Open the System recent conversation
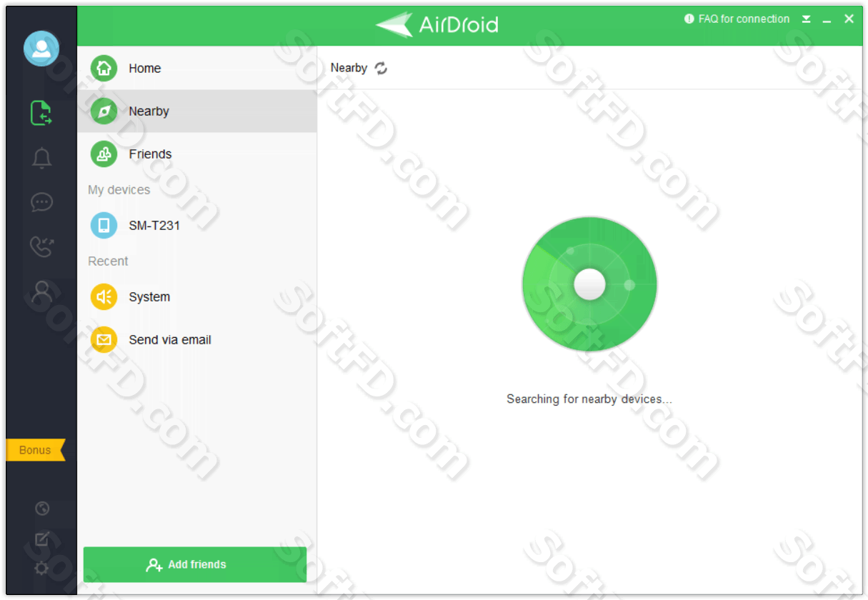 [196, 296]
